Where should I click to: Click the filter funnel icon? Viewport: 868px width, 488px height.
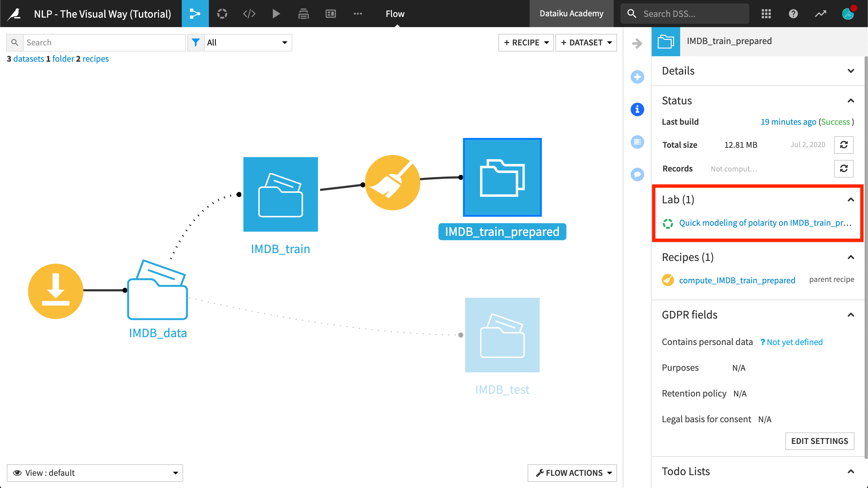pyautogui.click(x=196, y=43)
